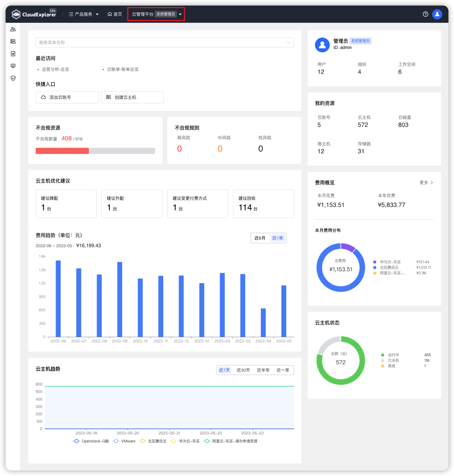Click the non-compliant count 408
Viewport: 454px width, 476px height.
click(67, 138)
